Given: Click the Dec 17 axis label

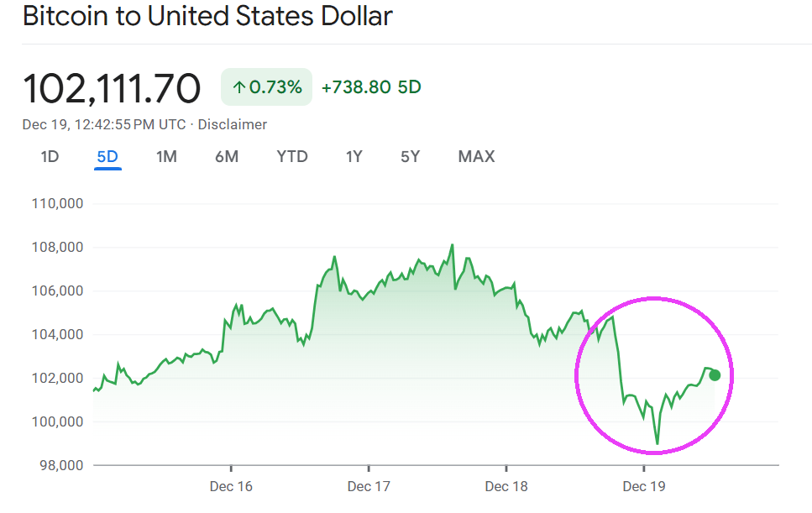Looking at the screenshot, I should tap(369, 486).
